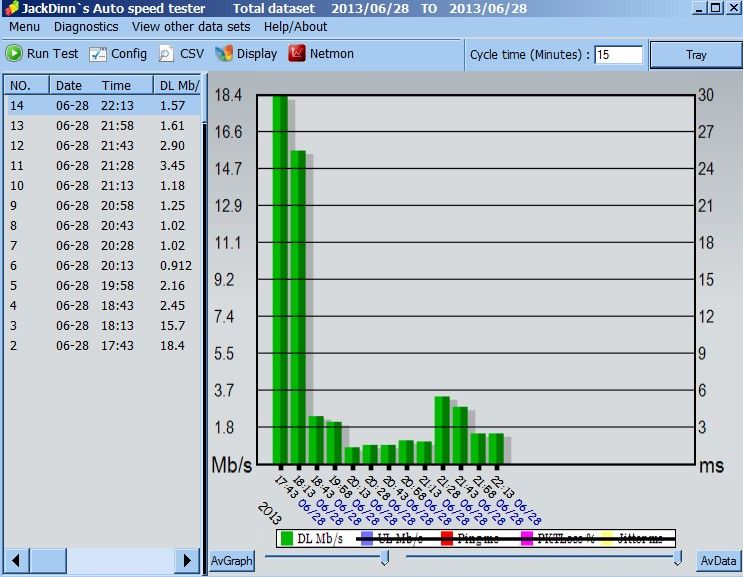Click the left scroll arrow under the table
This screenshot has width=743, height=577.
click(17, 560)
